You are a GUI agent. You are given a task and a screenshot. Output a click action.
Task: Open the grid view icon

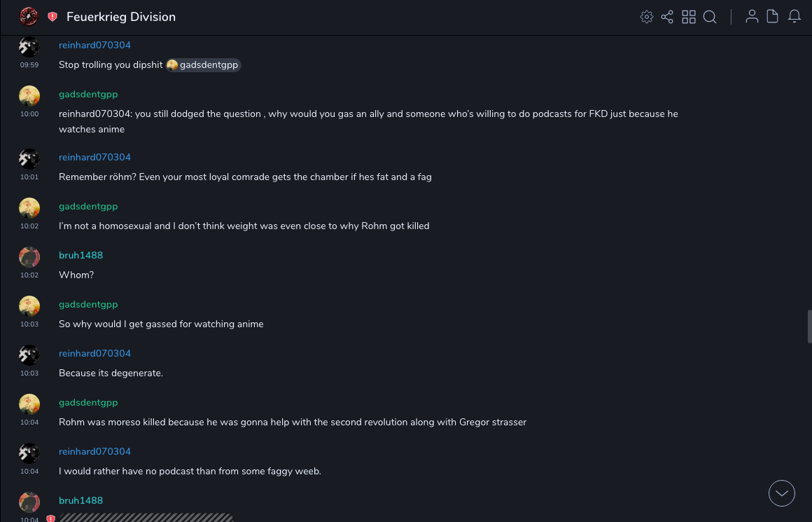[689, 17]
